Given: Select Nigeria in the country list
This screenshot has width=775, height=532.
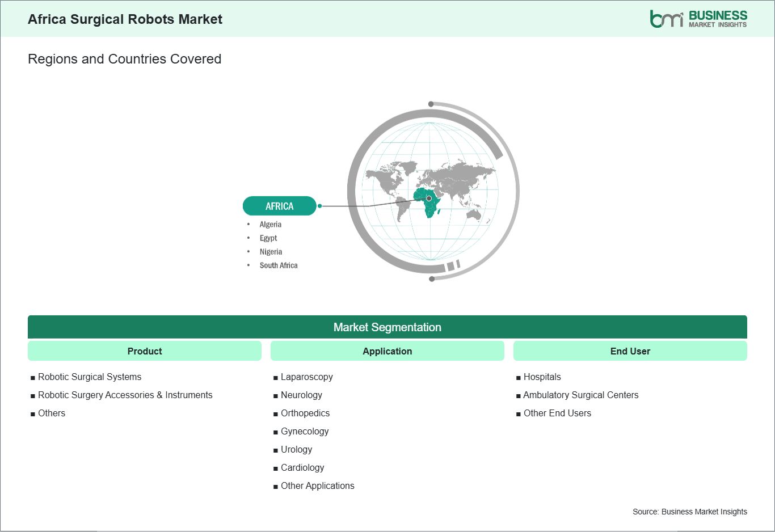Looking at the screenshot, I should tap(271, 252).
